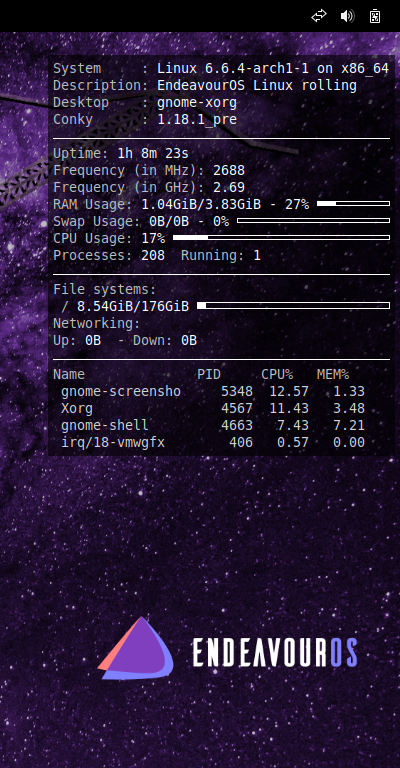This screenshot has width=400, height=768.
Task: Click the root filesystem usage bar
Action: 293,306
